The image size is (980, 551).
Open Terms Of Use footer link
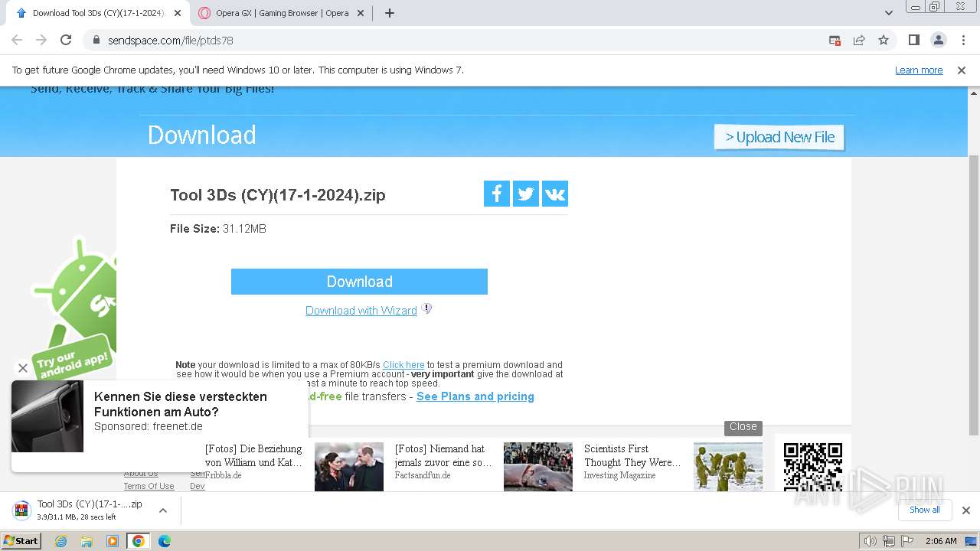click(x=149, y=486)
